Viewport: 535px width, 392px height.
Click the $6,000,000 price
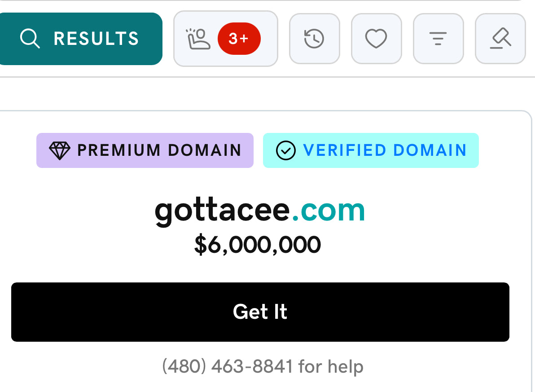pos(258,244)
